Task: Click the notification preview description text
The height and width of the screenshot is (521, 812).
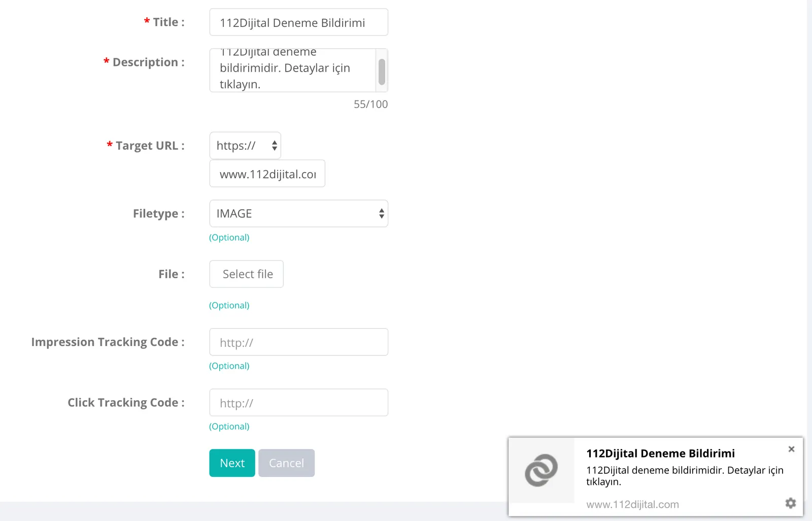Action: (x=685, y=476)
